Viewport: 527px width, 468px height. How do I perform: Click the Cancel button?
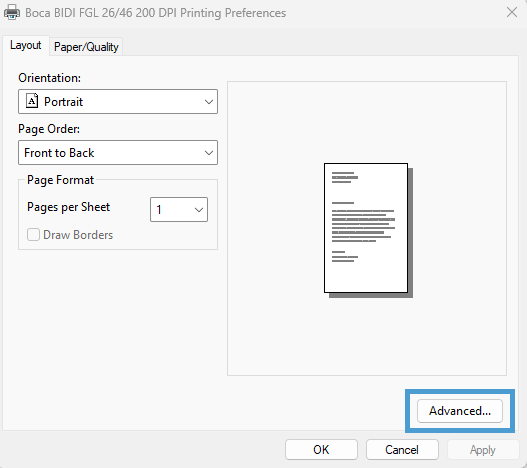(x=402, y=450)
